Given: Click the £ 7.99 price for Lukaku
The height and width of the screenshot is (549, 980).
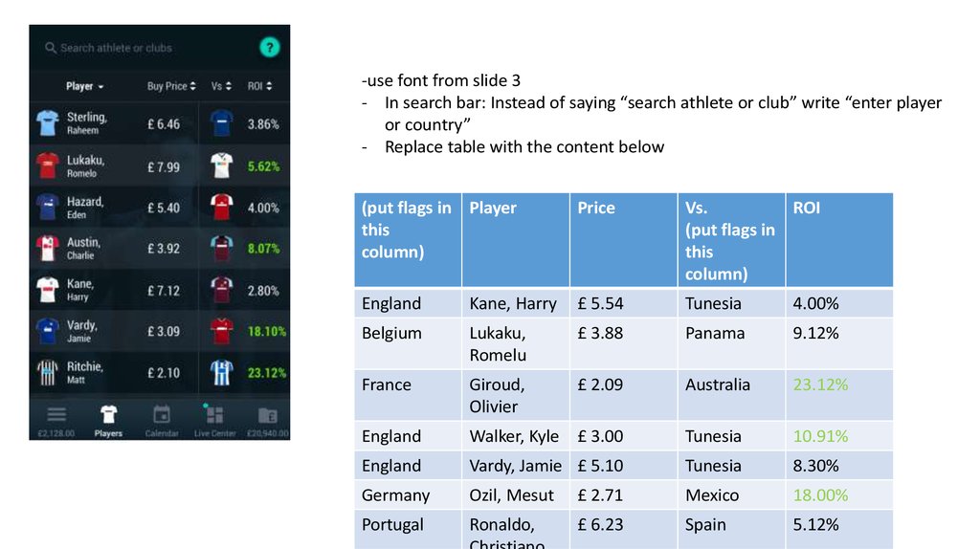Looking at the screenshot, I should [163, 166].
